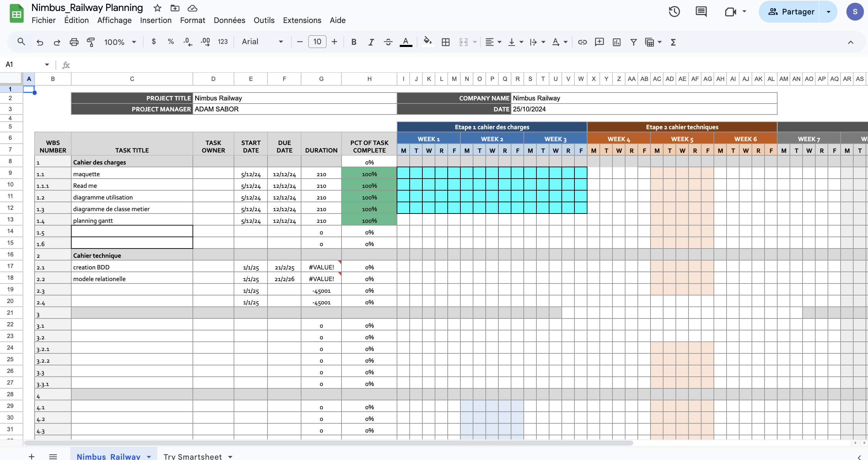The image size is (868, 460).
Task: Toggle italic formatting
Action: pos(371,42)
